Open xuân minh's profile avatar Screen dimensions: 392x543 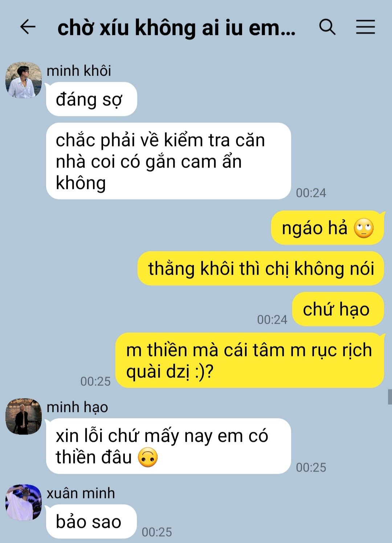(24, 502)
